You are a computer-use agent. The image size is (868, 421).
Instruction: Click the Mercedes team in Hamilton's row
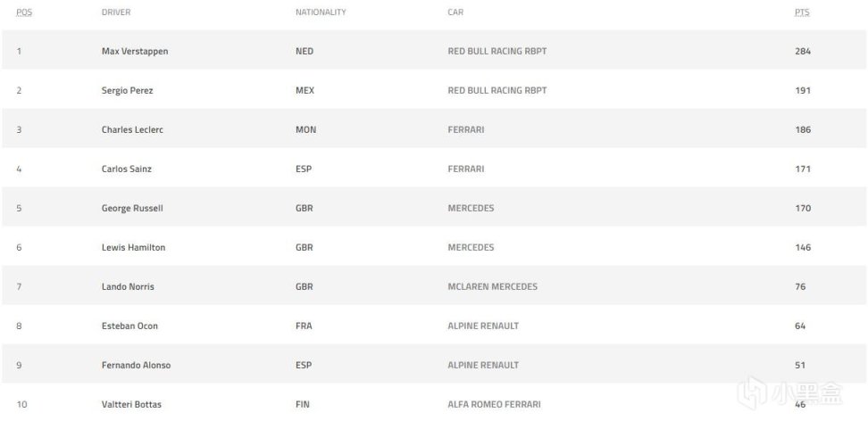click(471, 247)
